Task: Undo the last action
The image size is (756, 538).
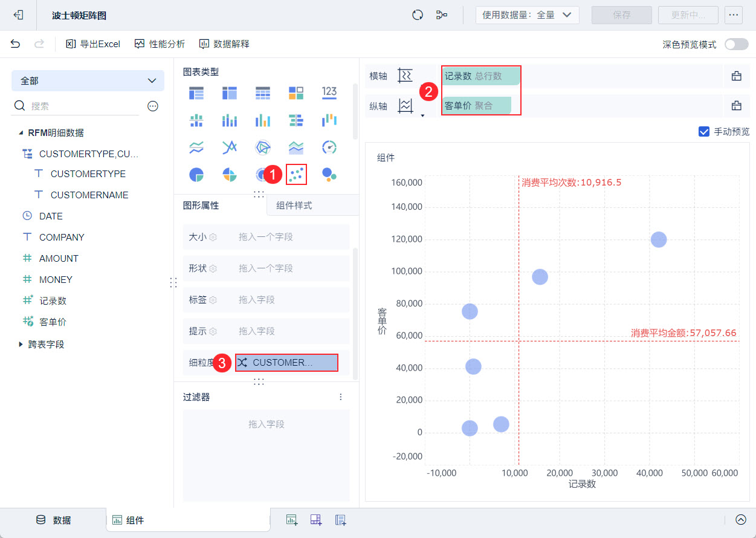Action: tap(16, 44)
